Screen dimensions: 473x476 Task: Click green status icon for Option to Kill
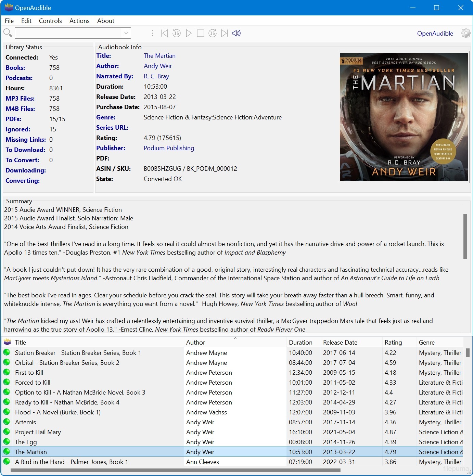coord(7,392)
